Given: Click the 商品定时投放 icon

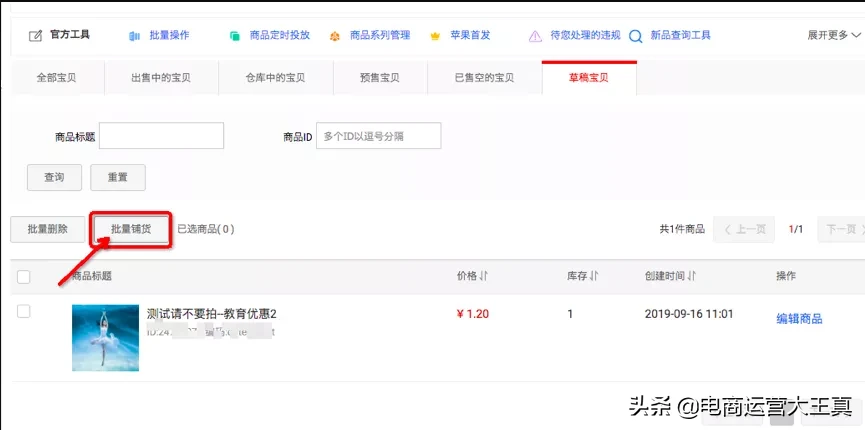Looking at the screenshot, I should click(x=235, y=36).
